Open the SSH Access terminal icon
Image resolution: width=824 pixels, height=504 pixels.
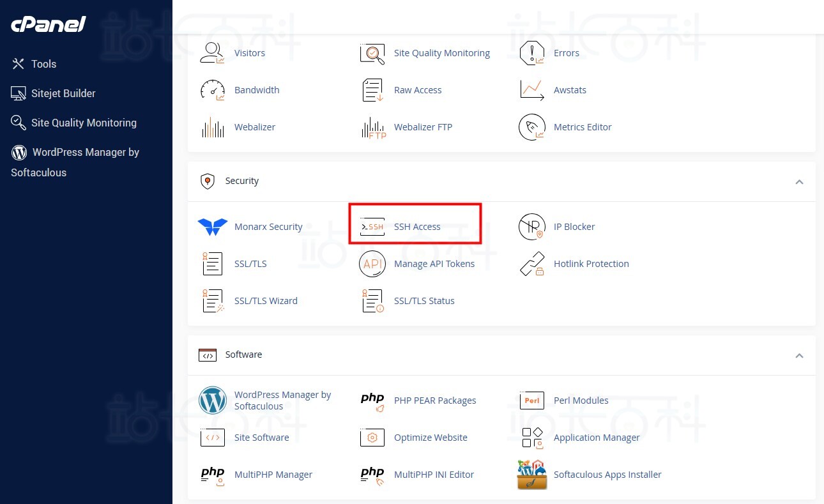tap(372, 227)
